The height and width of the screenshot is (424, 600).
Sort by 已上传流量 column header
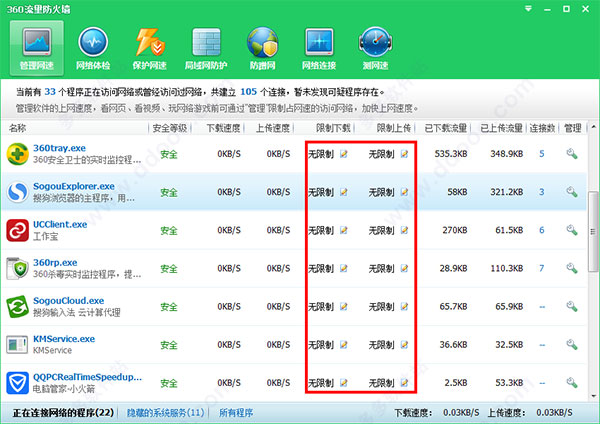502,128
